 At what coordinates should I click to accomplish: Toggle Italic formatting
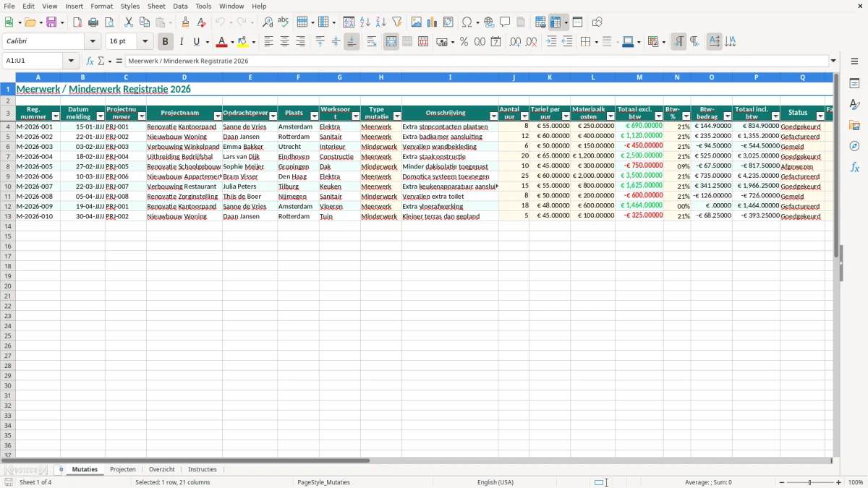pyautogui.click(x=181, y=42)
